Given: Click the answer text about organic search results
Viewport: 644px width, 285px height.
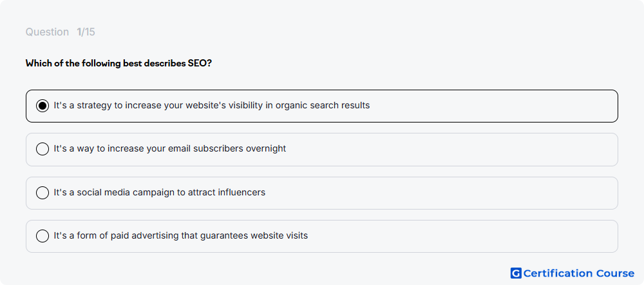Looking at the screenshot, I should point(211,105).
